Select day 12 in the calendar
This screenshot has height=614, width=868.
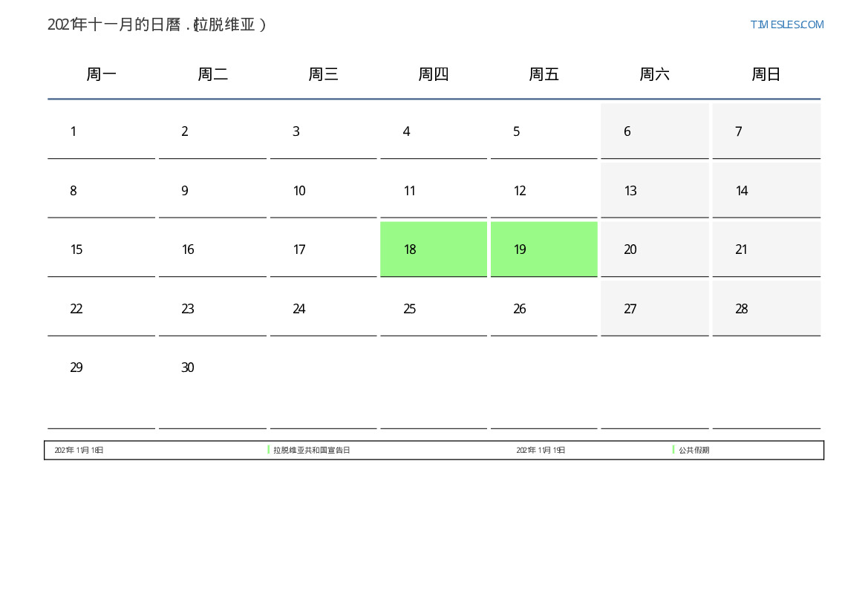pyautogui.click(x=544, y=191)
